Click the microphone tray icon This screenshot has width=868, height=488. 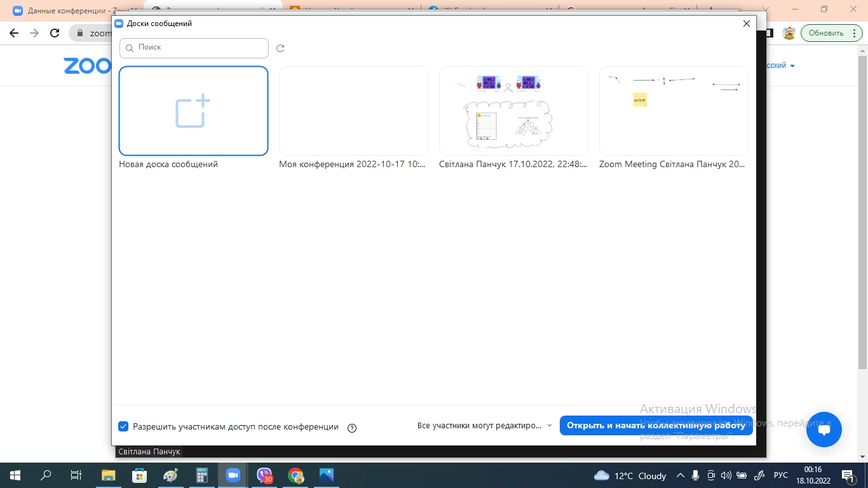tap(696, 475)
